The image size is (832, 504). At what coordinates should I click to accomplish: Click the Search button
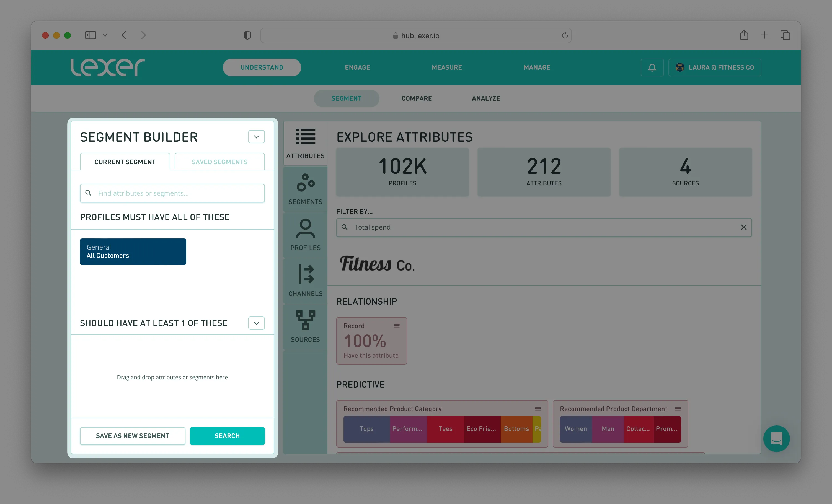[x=227, y=436]
